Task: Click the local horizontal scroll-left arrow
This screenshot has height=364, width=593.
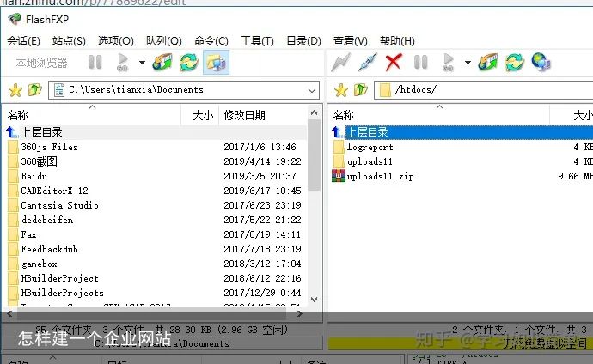Action: coord(9,314)
